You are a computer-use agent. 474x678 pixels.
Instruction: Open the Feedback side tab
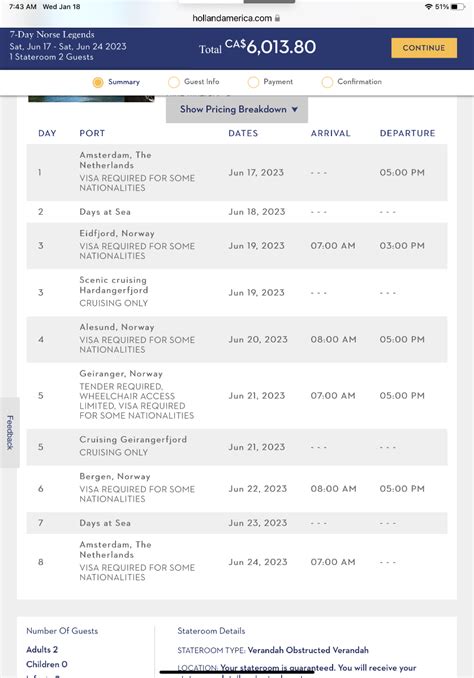point(10,432)
